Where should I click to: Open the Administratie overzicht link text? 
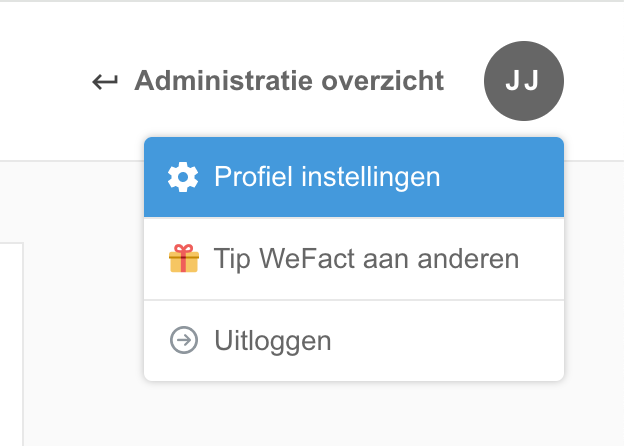coord(288,81)
